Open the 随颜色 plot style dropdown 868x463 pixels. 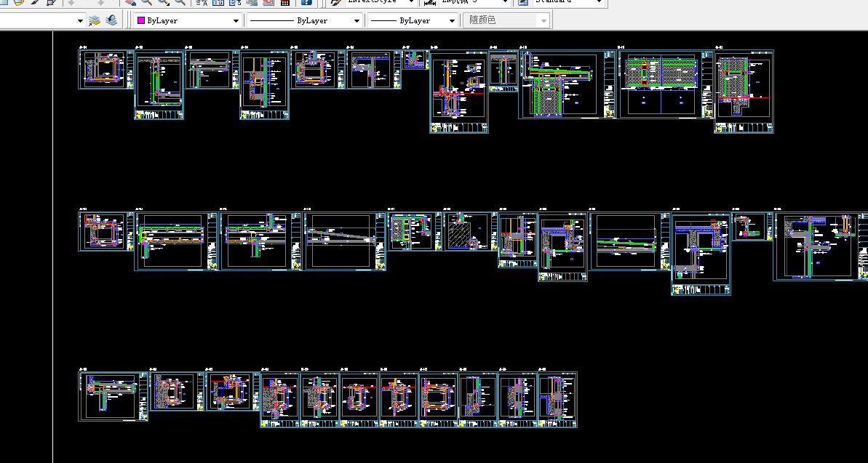pyautogui.click(x=544, y=20)
